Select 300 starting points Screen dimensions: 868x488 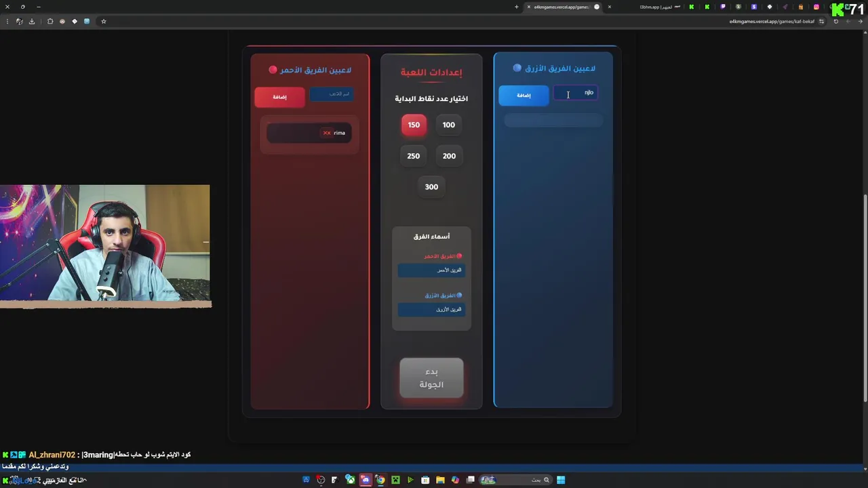431,187
